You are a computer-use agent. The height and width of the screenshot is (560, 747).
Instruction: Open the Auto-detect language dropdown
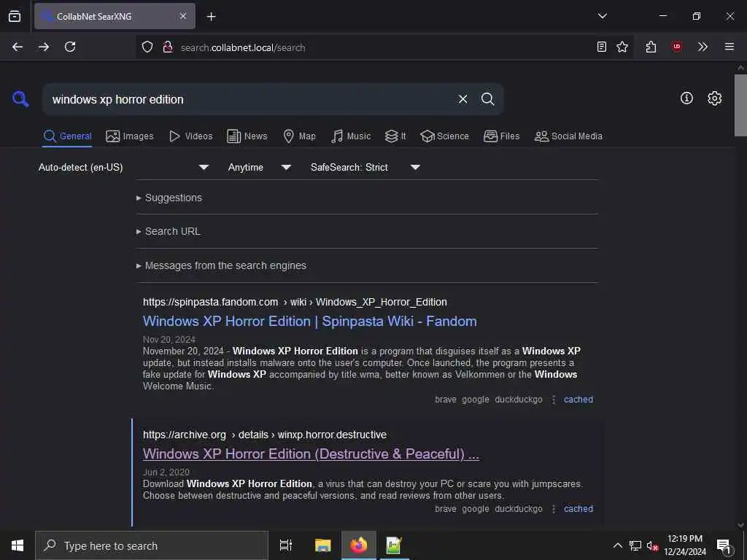124,167
